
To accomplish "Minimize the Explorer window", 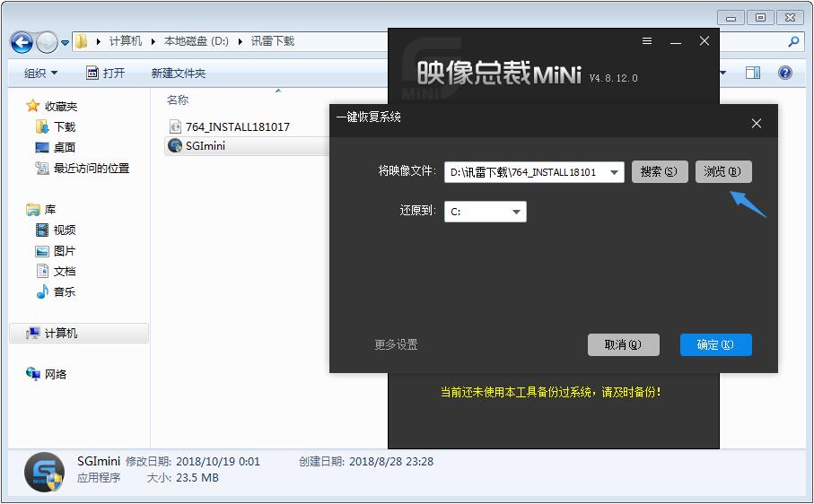I will pyautogui.click(x=731, y=18).
